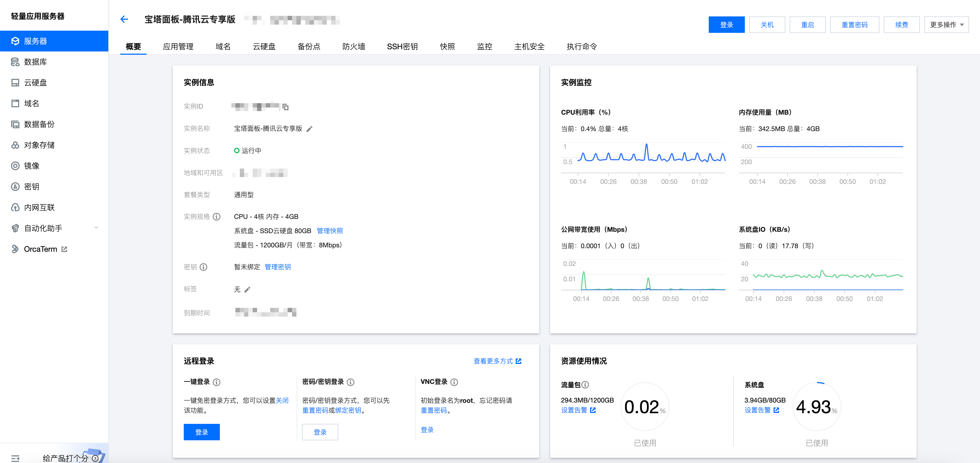Switch to the 应用管理 tab
The image size is (980, 463).
(178, 47)
